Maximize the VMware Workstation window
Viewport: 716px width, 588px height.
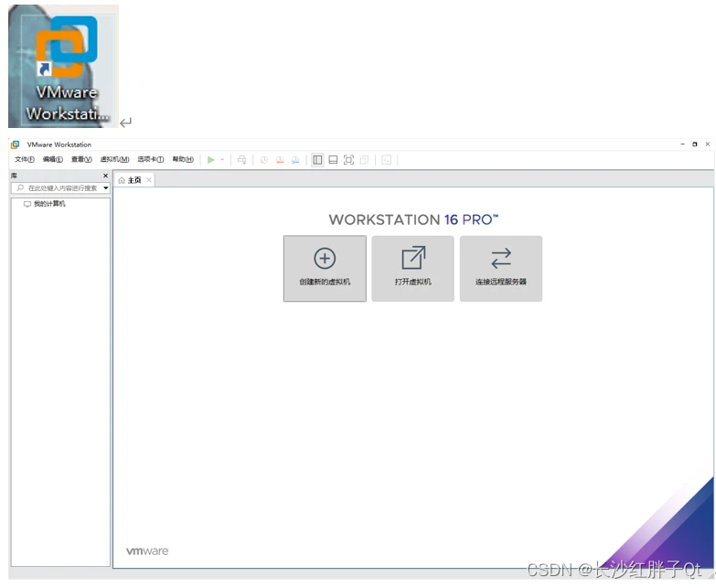pyautogui.click(x=695, y=144)
